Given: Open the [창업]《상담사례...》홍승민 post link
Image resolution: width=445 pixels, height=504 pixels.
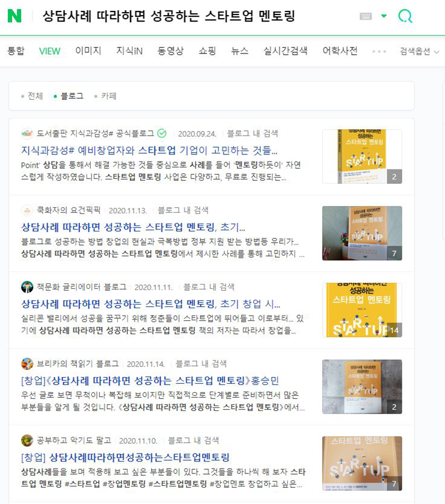Looking at the screenshot, I should click(150, 381).
